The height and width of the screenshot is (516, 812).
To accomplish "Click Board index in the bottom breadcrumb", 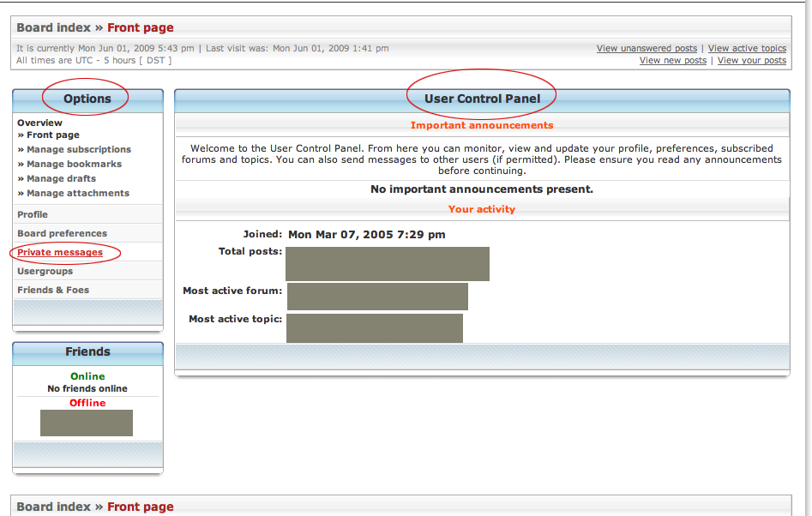I will pyautogui.click(x=53, y=507).
